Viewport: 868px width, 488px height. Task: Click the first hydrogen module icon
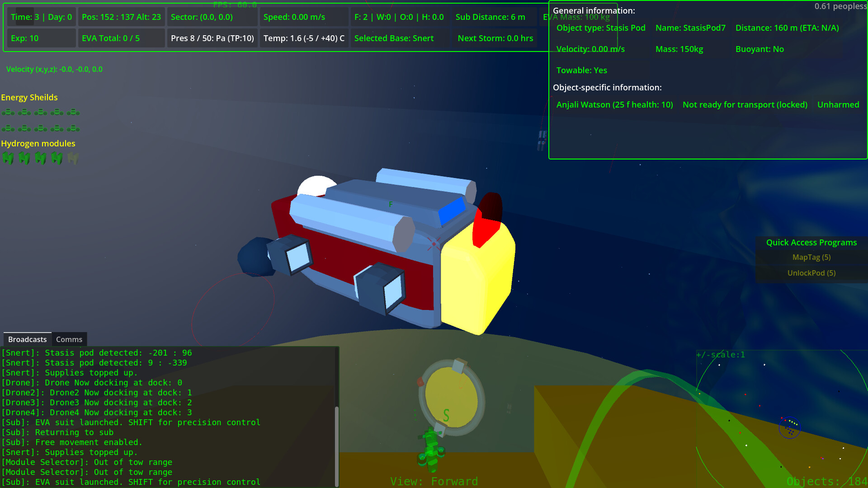(8, 158)
